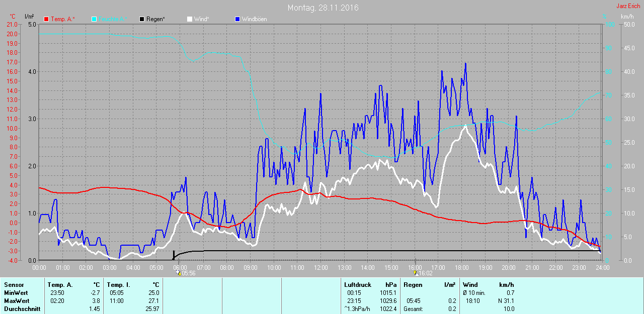This screenshot has width=644, height=314.
Task: Click the MaxWert row label
Action: coord(17,300)
